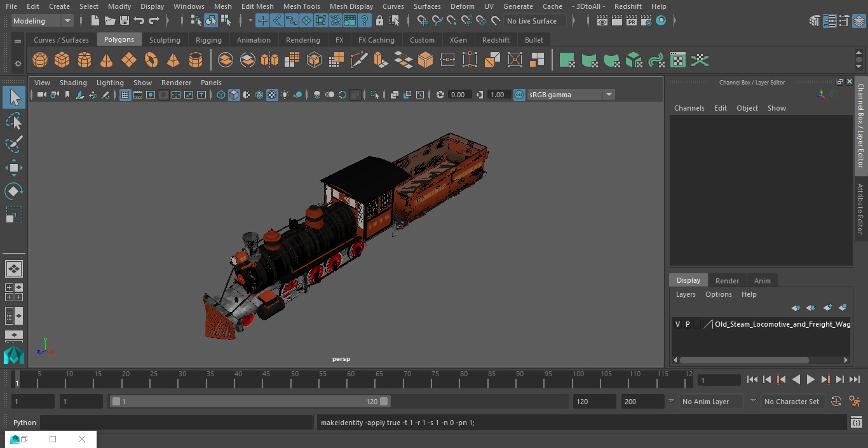Pick the Lasso select tool

pos(13,121)
